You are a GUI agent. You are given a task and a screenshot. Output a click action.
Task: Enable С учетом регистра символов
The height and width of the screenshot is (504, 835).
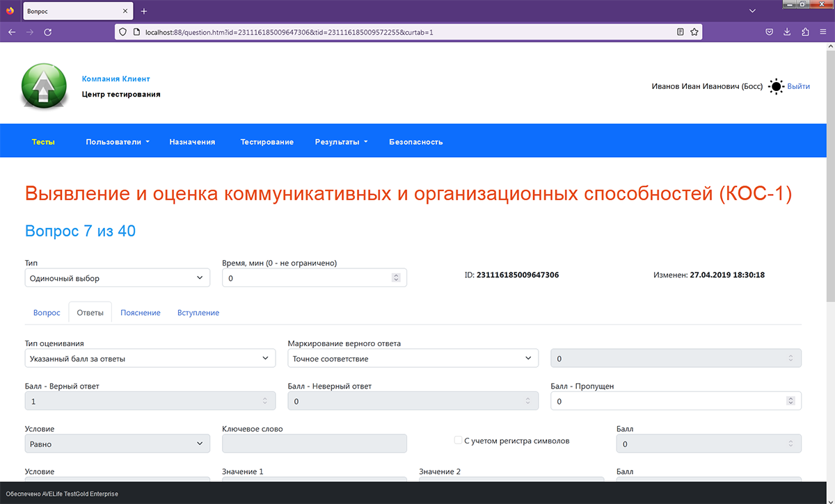458,439
